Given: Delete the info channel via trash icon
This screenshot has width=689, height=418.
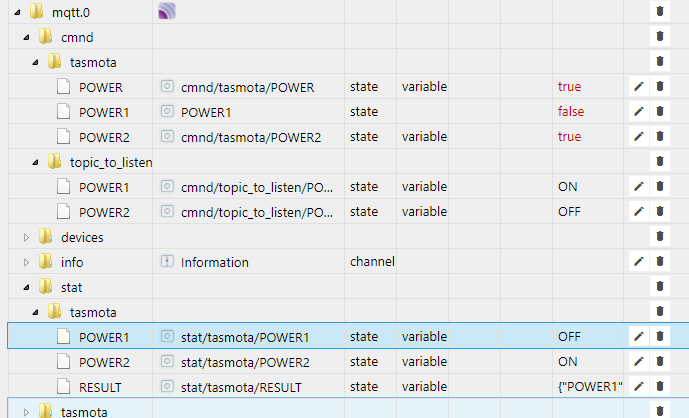Looking at the screenshot, I should click(x=660, y=262).
